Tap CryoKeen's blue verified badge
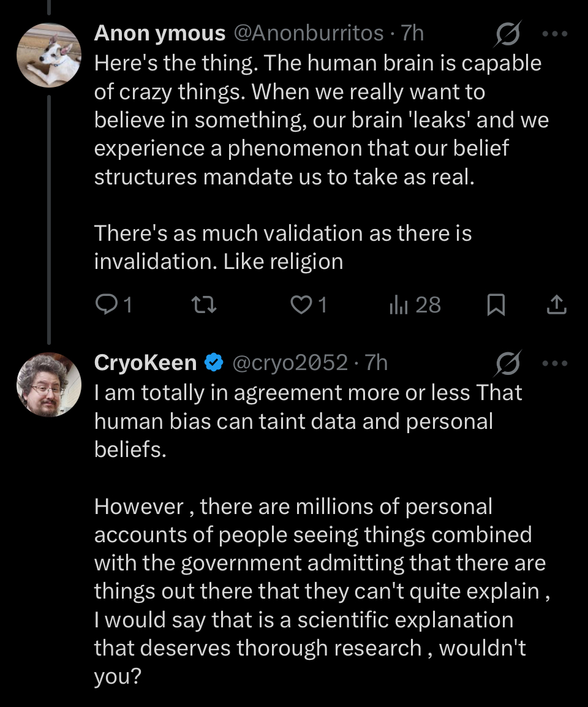 click(x=214, y=363)
